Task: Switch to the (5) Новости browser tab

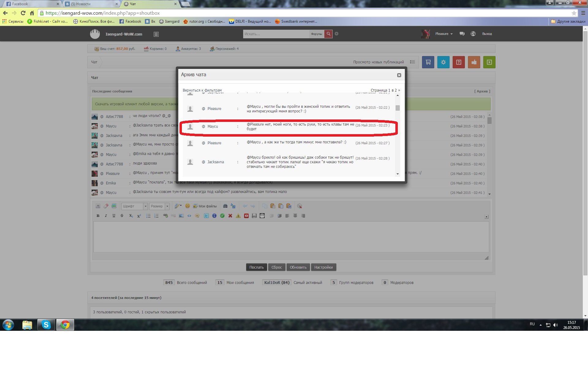Action: click(91, 4)
